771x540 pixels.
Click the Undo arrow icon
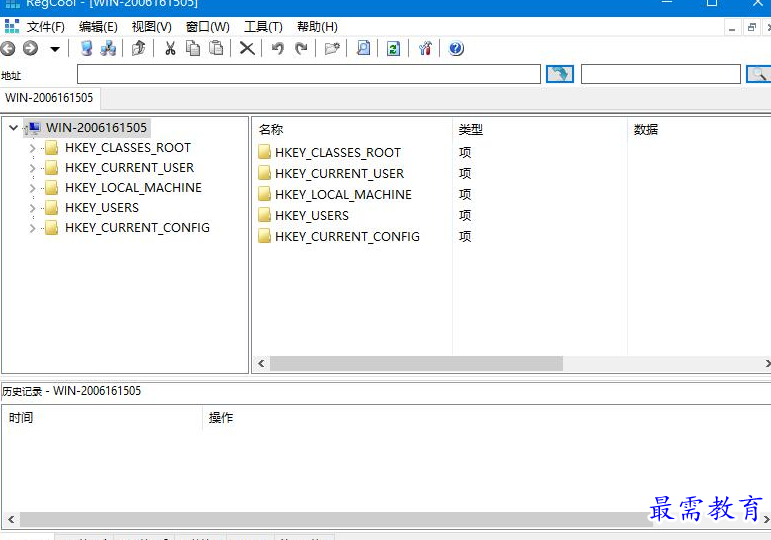point(278,48)
